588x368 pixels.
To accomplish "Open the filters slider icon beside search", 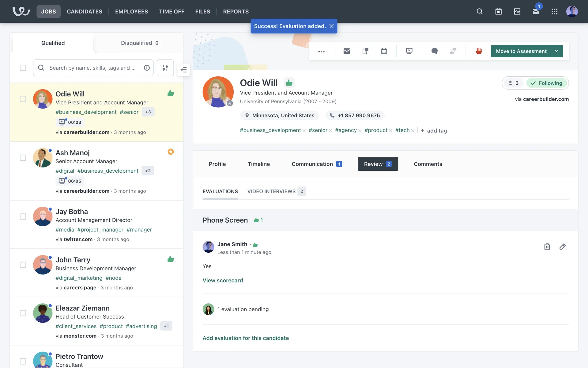I will [x=165, y=68].
